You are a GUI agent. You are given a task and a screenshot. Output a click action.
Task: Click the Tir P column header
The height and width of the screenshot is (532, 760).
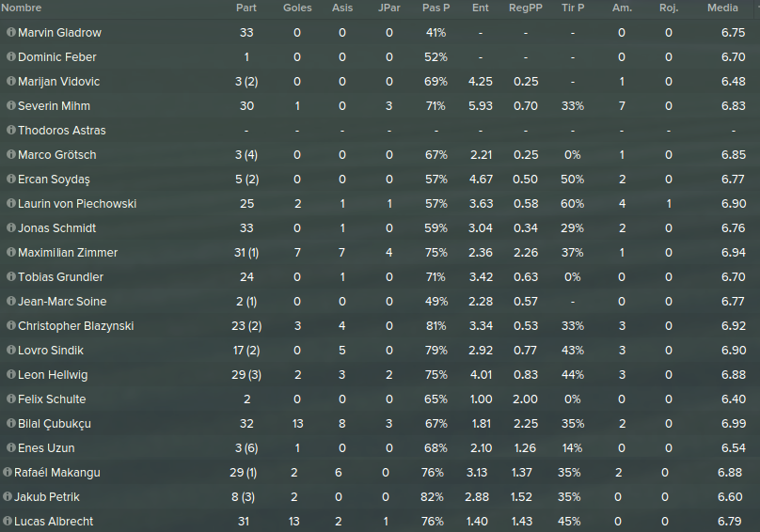coord(573,8)
